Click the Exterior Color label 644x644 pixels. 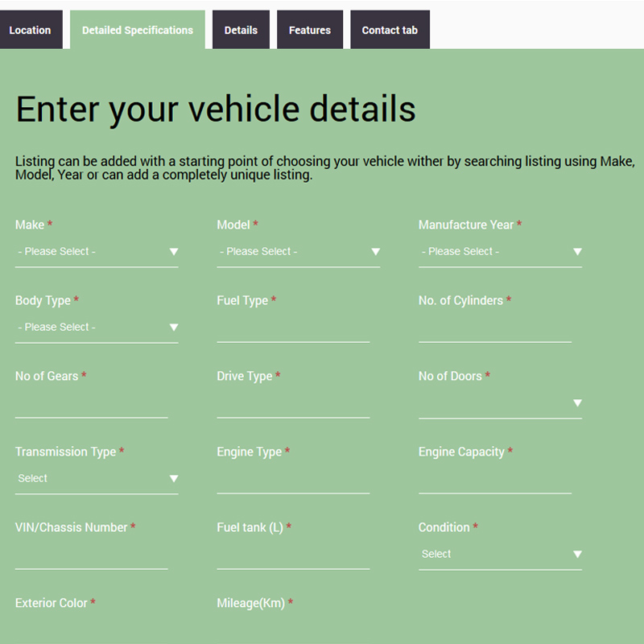coord(52,603)
